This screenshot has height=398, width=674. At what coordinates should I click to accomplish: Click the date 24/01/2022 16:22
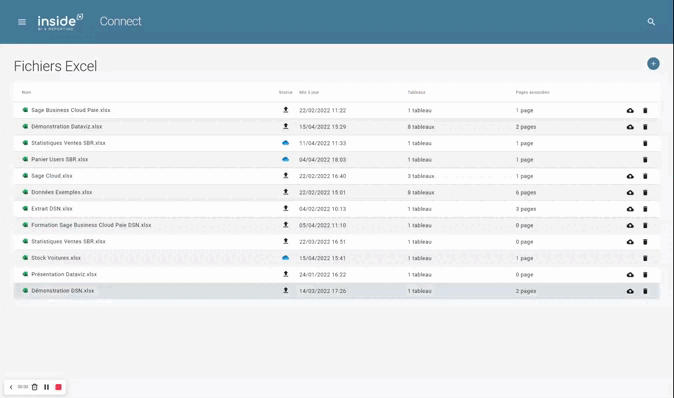pos(322,275)
